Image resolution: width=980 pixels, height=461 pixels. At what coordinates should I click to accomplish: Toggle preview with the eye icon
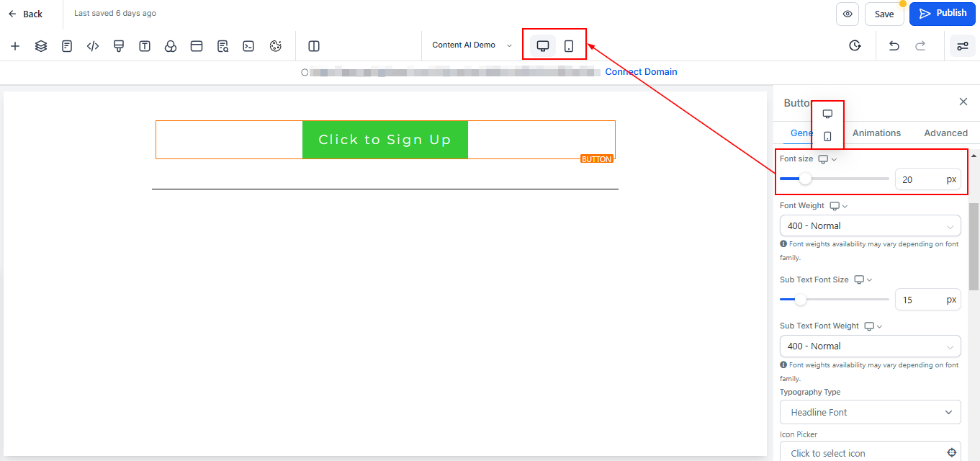point(848,14)
